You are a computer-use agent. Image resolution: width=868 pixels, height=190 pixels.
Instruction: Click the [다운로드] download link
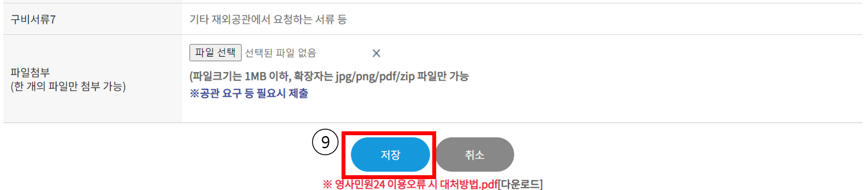pyautogui.click(x=520, y=184)
